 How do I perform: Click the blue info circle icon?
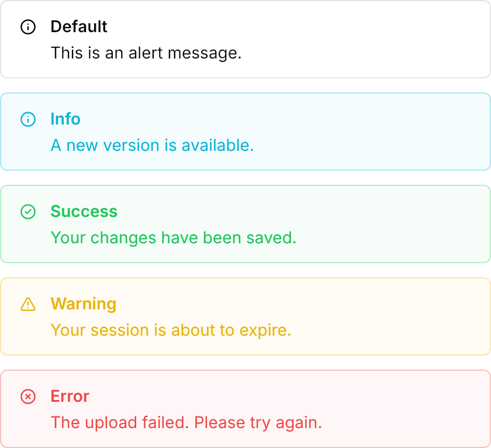(28, 119)
